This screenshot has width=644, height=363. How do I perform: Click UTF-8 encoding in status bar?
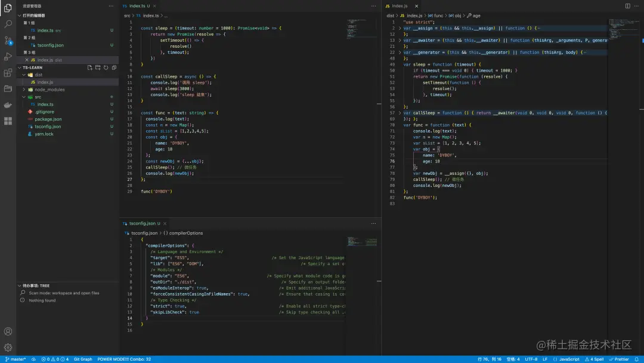(x=531, y=359)
